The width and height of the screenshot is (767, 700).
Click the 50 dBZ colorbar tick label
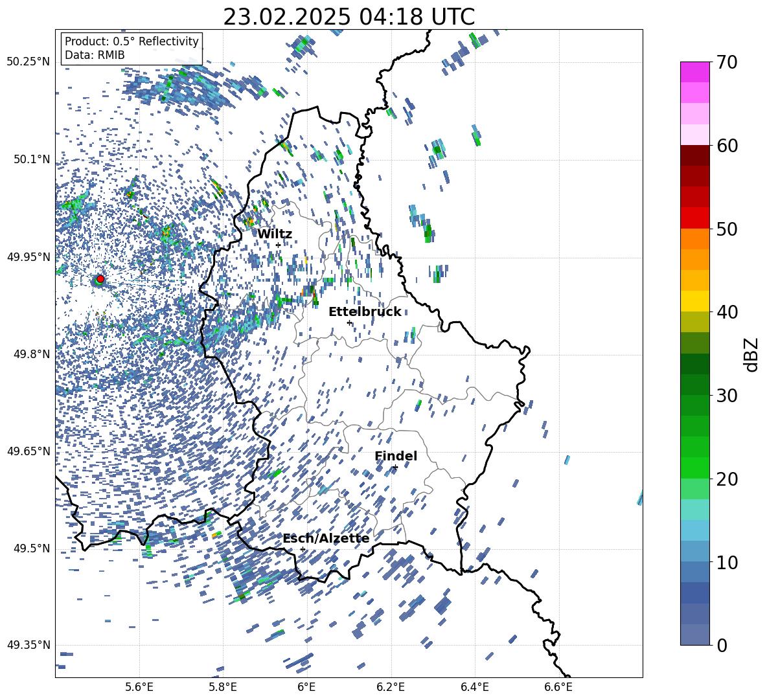(x=727, y=229)
